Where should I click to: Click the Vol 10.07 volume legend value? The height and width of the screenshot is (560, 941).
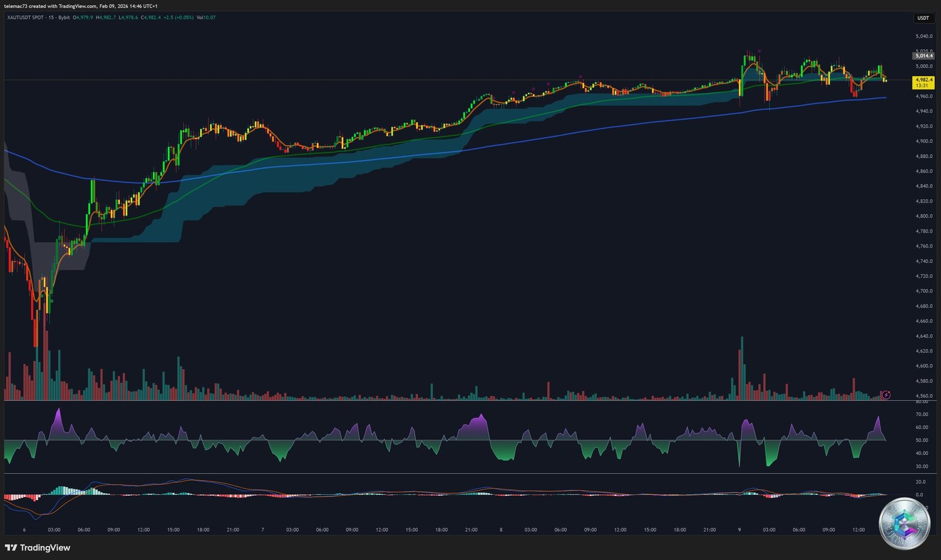[206, 18]
